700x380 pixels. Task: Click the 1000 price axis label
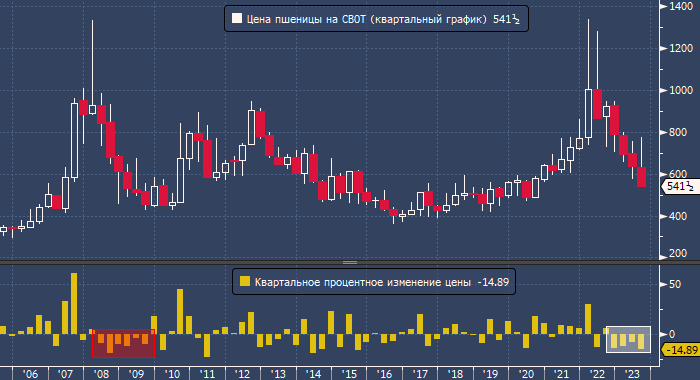click(x=681, y=90)
